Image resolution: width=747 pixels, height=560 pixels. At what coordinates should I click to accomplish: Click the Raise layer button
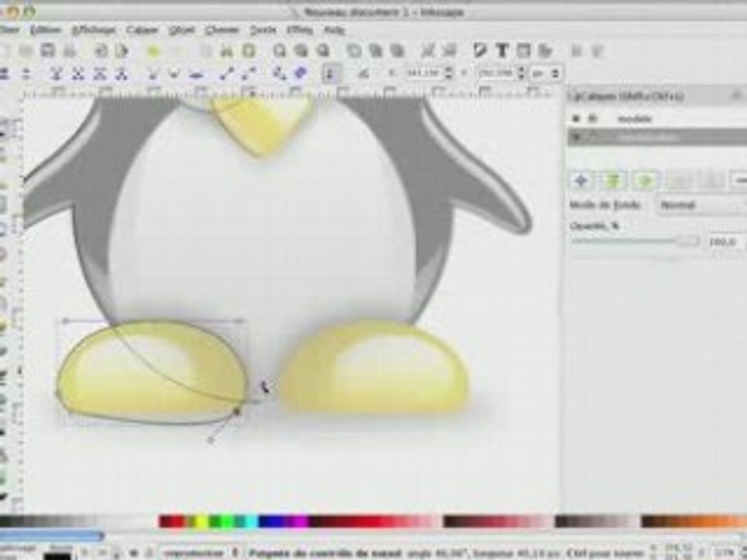coord(646,180)
